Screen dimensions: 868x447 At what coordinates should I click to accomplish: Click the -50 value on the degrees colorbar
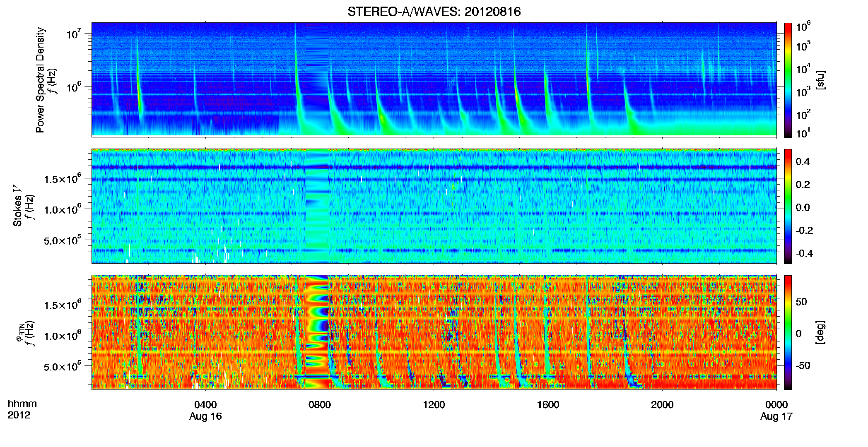803,365
